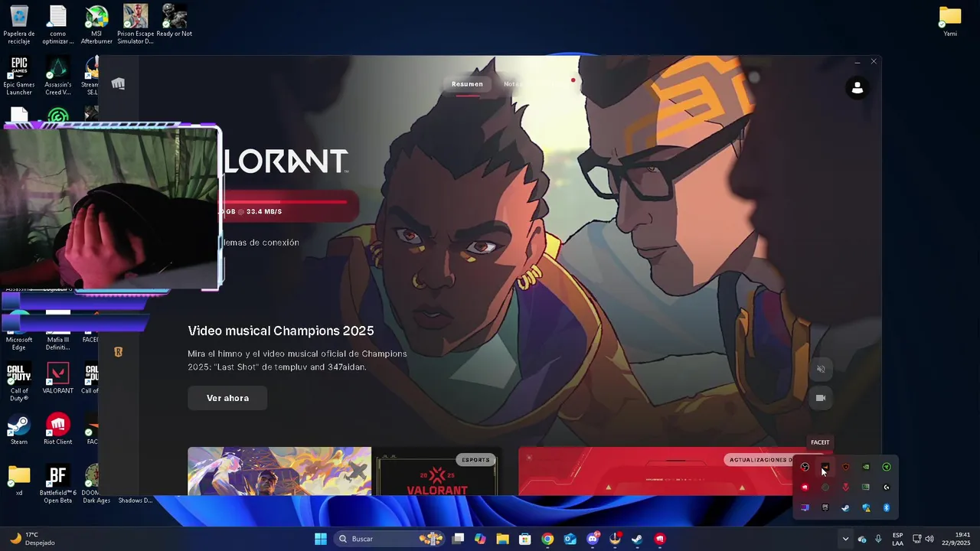
Task: Open the purple monitor tray icon
Action: [x=805, y=507]
